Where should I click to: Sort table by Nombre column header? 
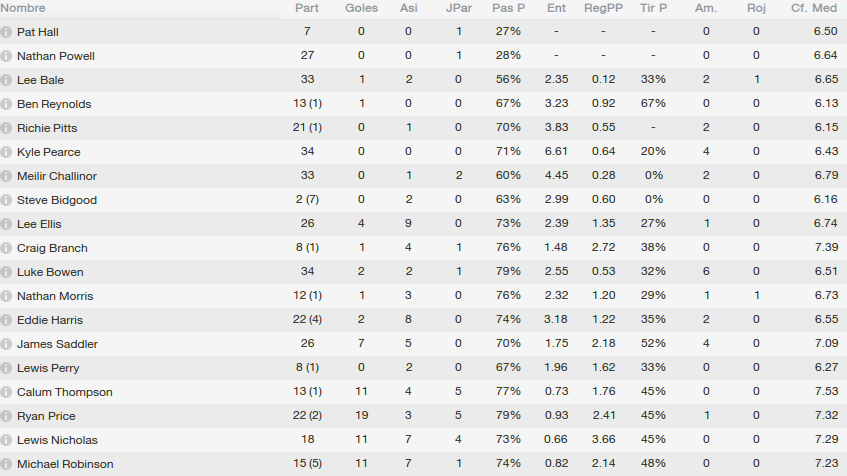23,8
